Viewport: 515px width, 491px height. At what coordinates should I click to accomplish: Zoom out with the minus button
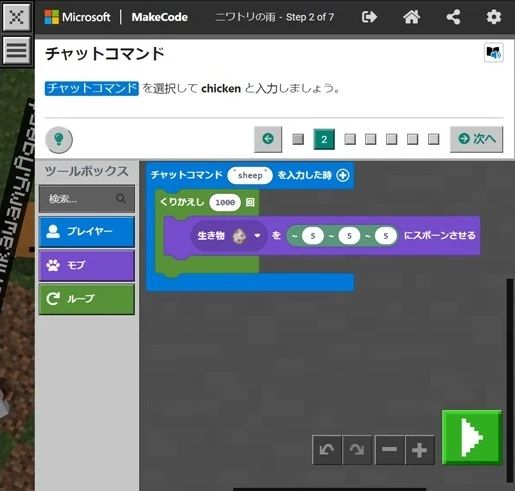390,450
